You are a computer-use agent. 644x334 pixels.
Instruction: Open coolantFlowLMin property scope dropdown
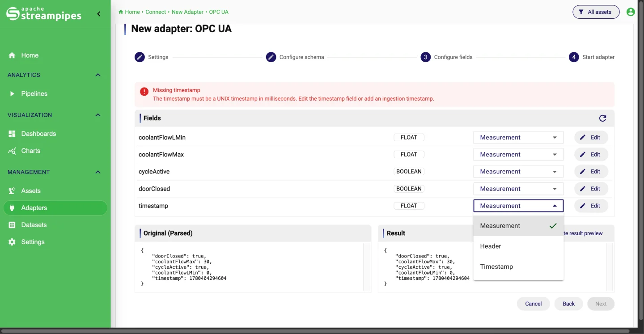(518, 138)
